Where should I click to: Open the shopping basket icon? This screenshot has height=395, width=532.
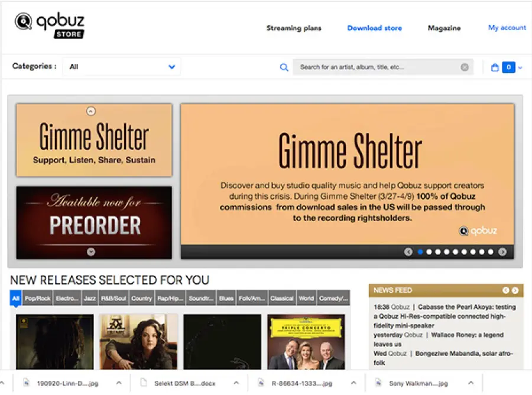click(495, 67)
